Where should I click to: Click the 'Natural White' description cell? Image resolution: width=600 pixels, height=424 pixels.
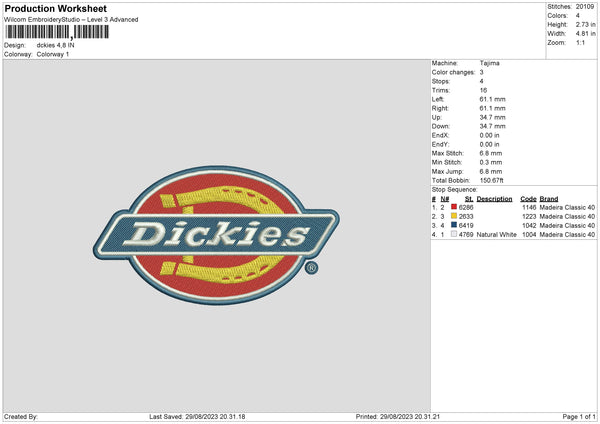(x=496, y=234)
